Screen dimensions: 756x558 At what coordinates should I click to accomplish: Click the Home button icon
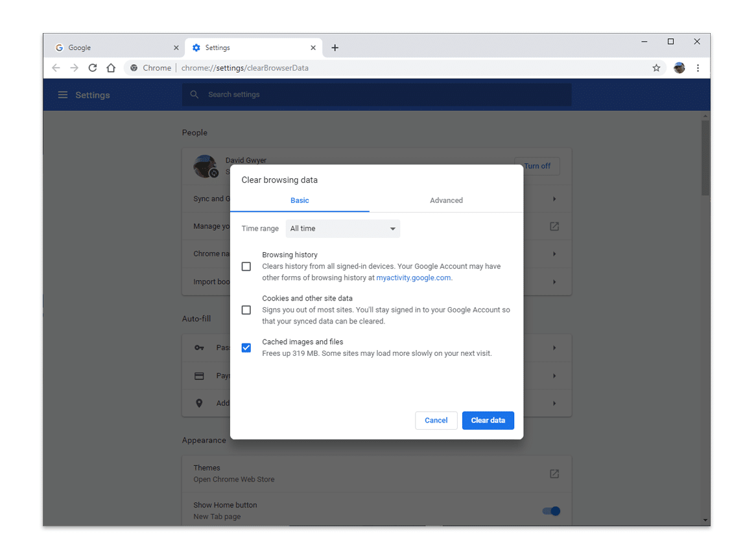[110, 67]
